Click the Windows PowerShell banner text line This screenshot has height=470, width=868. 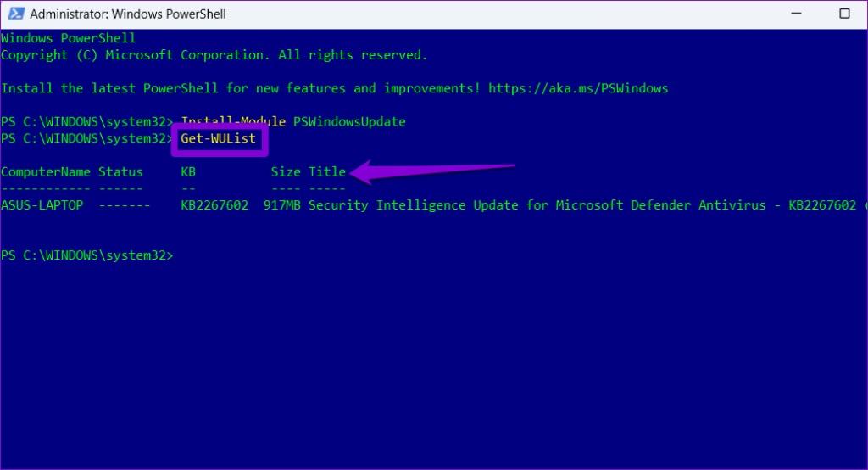pos(68,38)
